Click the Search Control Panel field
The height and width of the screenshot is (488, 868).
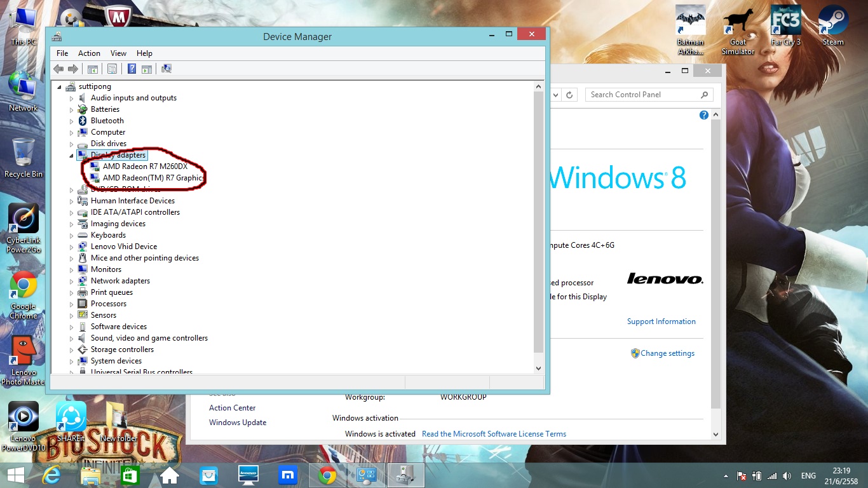click(x=642, y=95)
